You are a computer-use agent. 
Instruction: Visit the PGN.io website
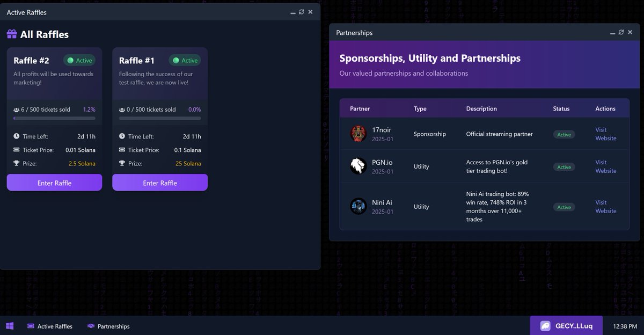(606, 166)
